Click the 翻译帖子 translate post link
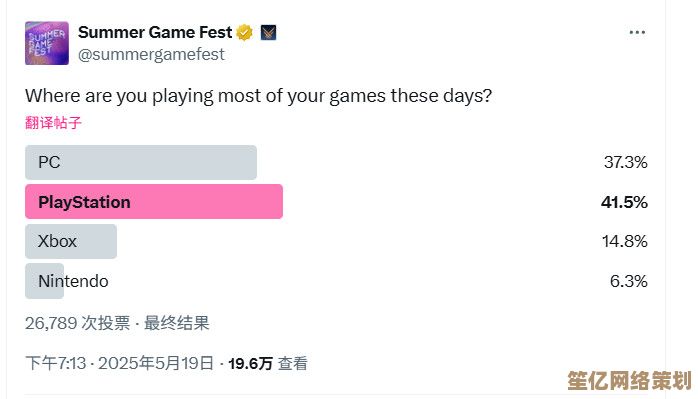This screenshot has height=399, width=698. coord(53,122)
